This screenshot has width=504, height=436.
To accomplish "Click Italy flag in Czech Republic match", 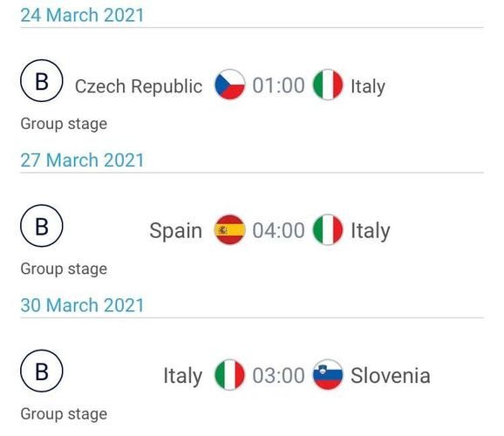I will coord(328,85).
